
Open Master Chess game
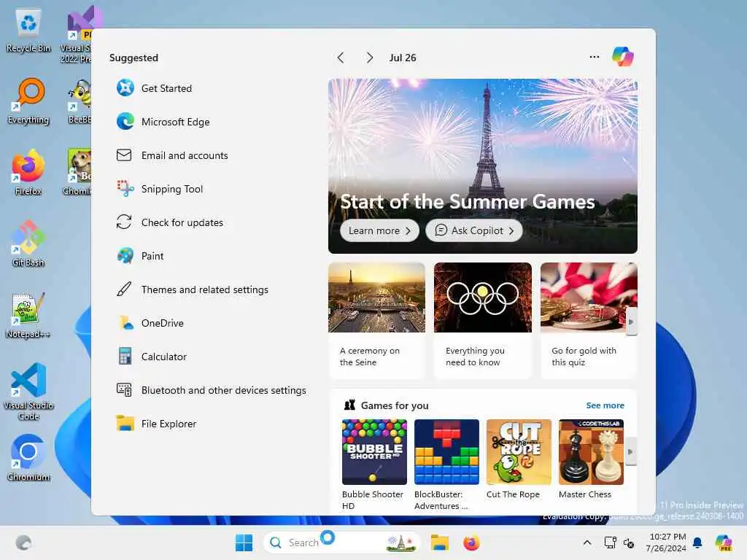click(x=591, y=459)
